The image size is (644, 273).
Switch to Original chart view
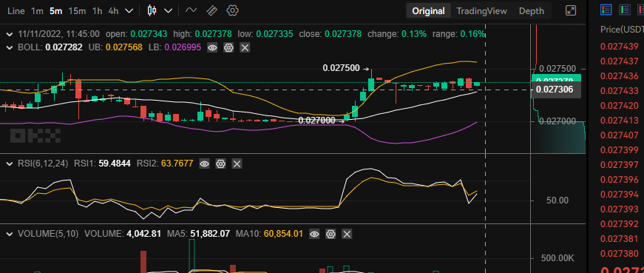coord(428,11)
